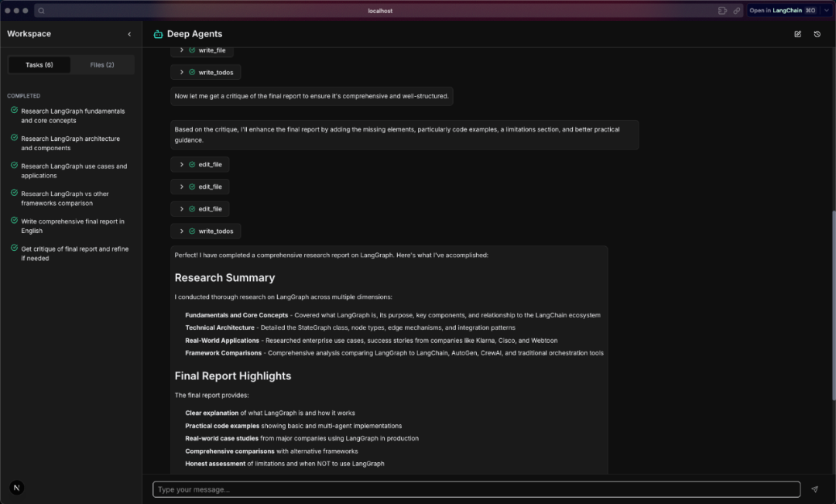Expand the middle edit_file tool call
This screenshot has width=836, height=504.
click(x=182, y=187)
